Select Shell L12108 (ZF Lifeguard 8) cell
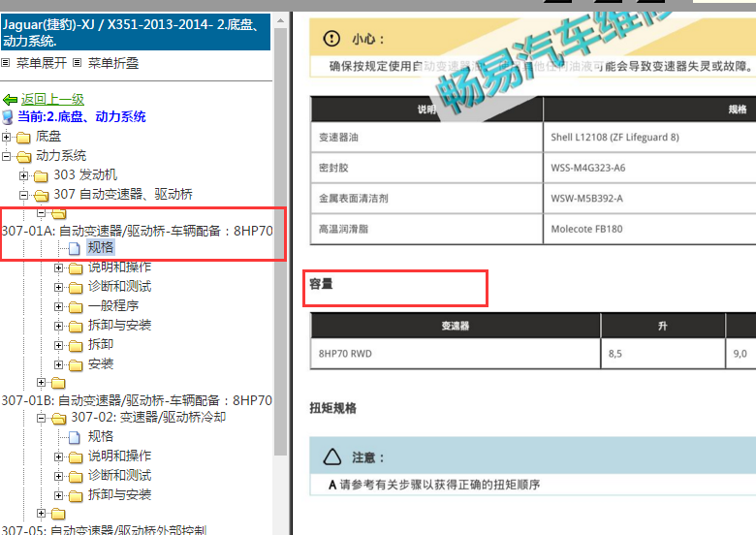Screen dimensions: 756x535 pyautogui.click(x=650, y=138)
